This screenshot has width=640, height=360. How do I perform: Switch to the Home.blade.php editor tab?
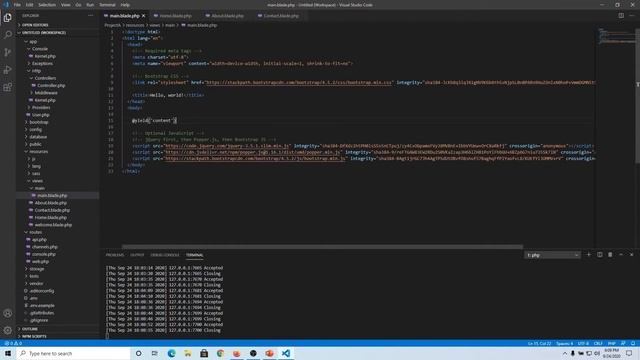[x=176, y=16]
